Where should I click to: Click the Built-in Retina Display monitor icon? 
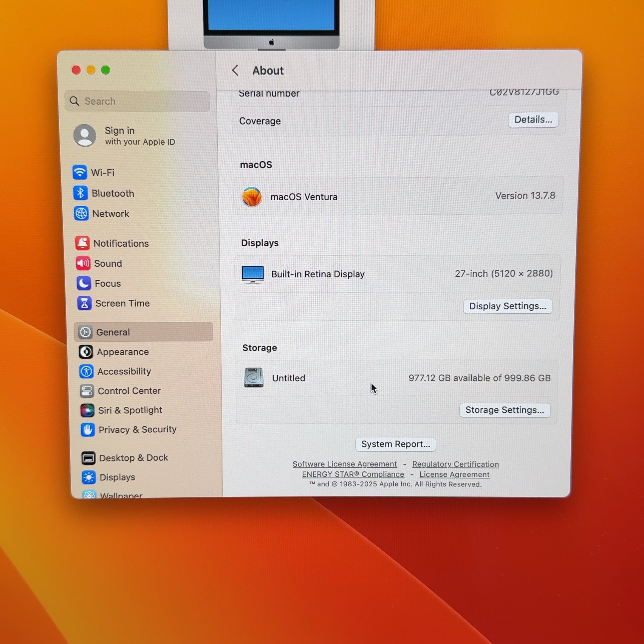pos(253,275)
